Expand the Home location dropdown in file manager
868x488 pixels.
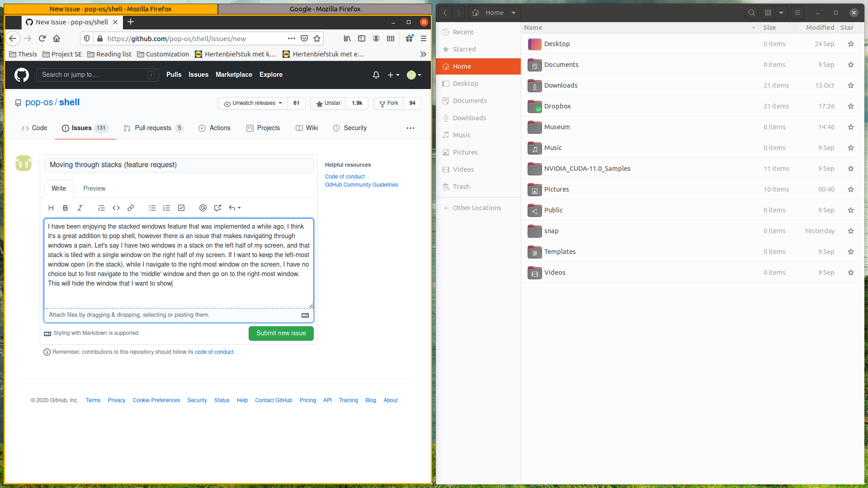(514, 13)
